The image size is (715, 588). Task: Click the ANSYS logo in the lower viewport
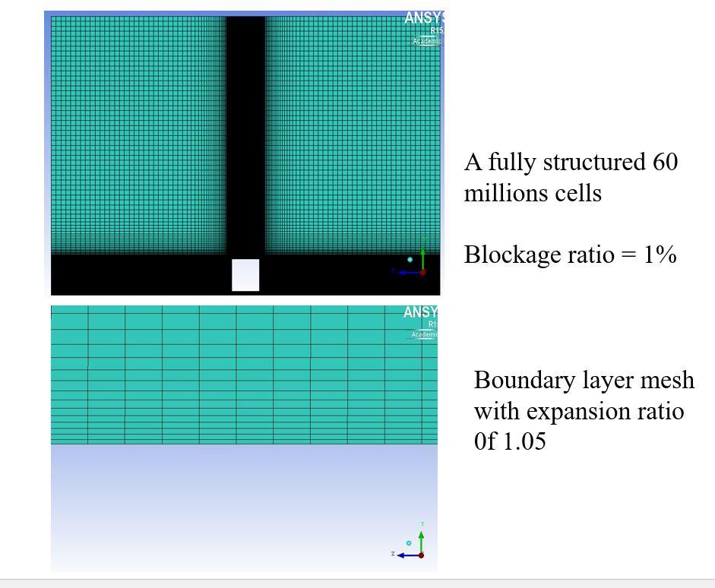[419, 311]
